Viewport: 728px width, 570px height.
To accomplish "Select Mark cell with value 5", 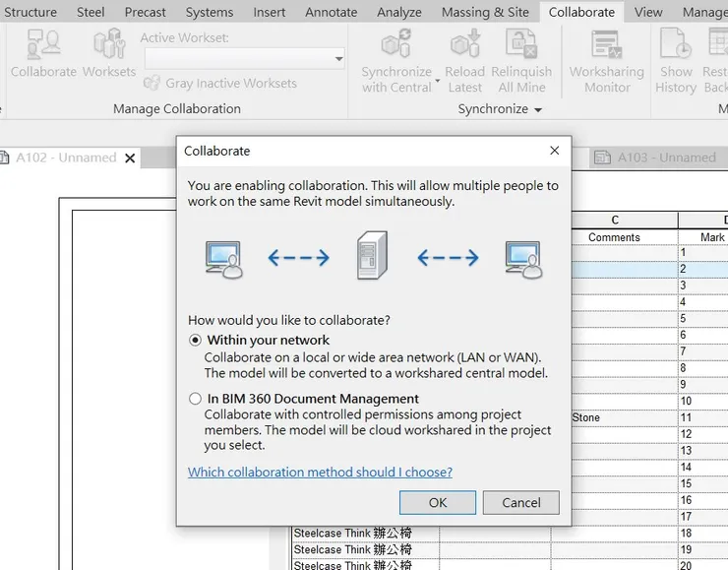I will [x=703, y=319].
